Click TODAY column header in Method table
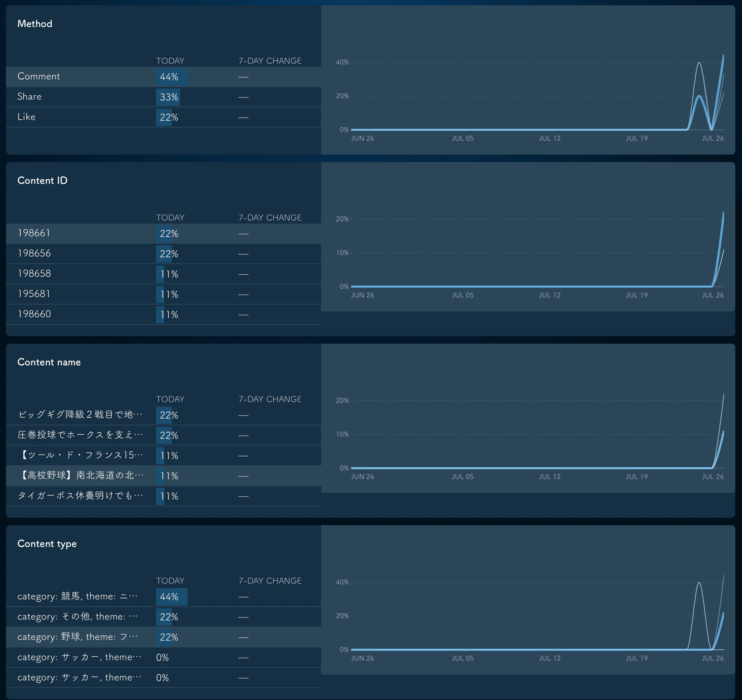 [x=170, y=61]
